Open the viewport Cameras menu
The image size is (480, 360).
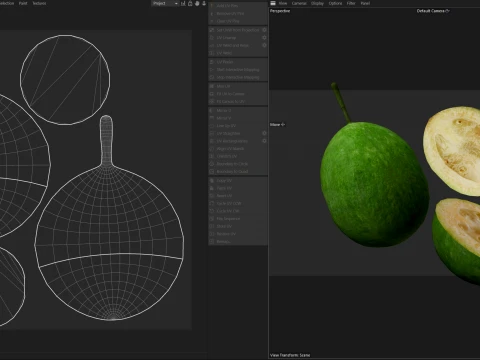299,3
